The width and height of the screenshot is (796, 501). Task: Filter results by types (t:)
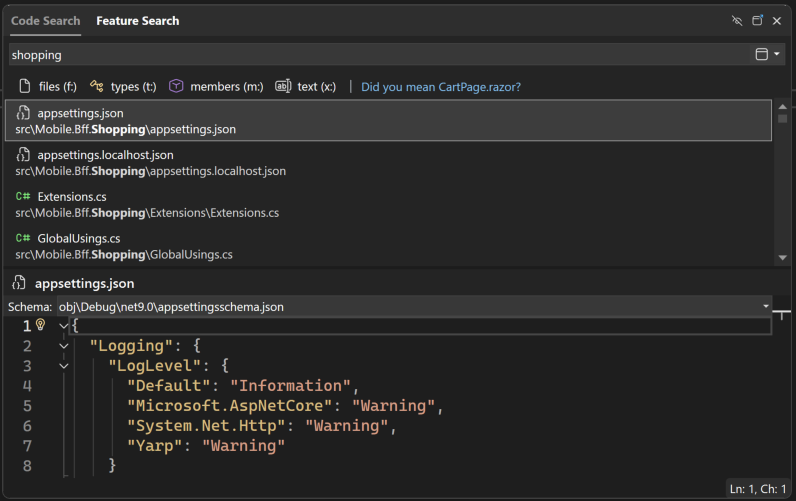(123, 87)
